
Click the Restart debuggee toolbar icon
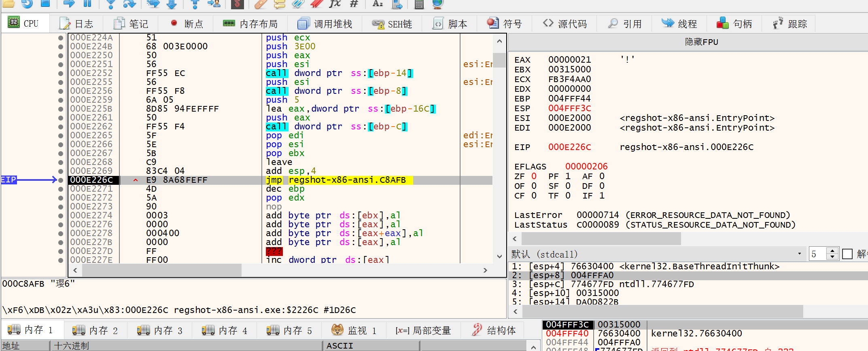[27, 4]
